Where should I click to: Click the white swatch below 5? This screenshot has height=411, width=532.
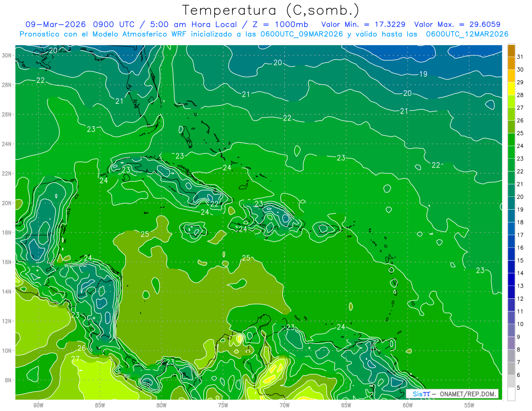click(x=511, y=394)
